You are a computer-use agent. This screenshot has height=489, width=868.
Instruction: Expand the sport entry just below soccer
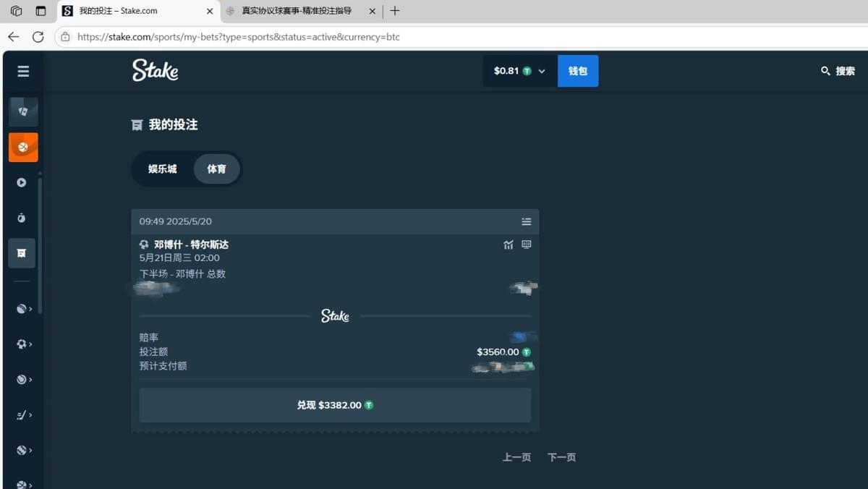point(24,379)
